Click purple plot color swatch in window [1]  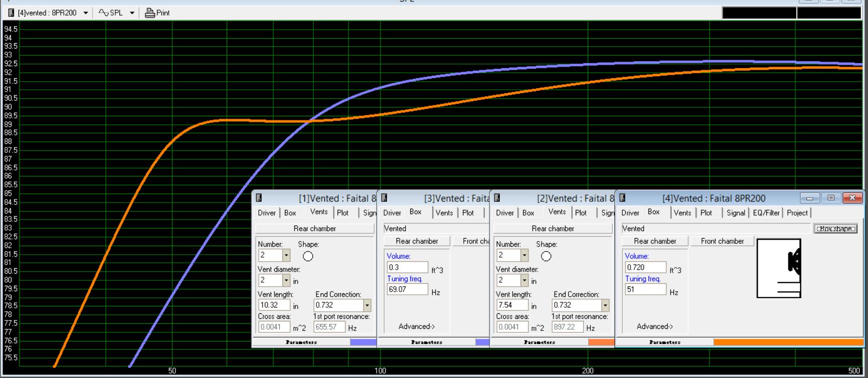tap(363, 342)
